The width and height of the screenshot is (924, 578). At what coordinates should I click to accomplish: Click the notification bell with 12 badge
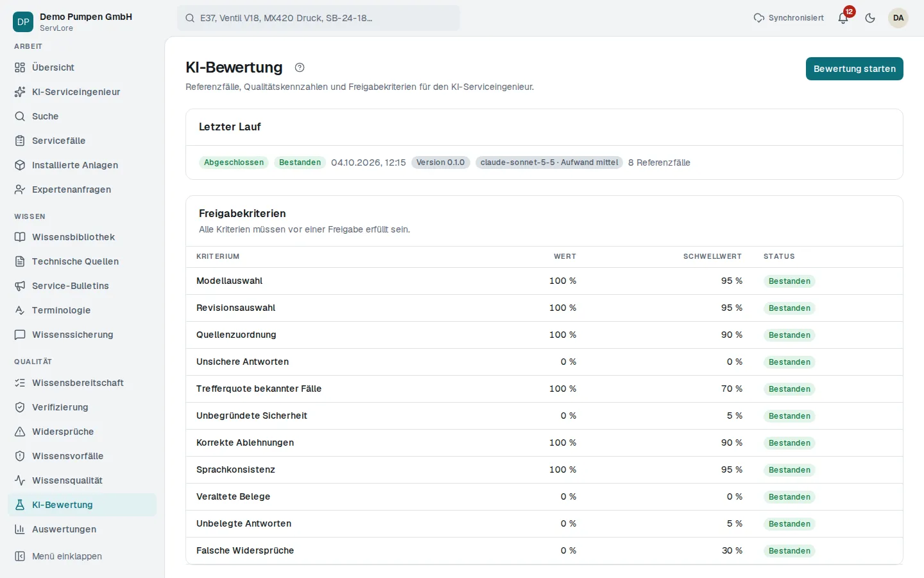point(843,18)
